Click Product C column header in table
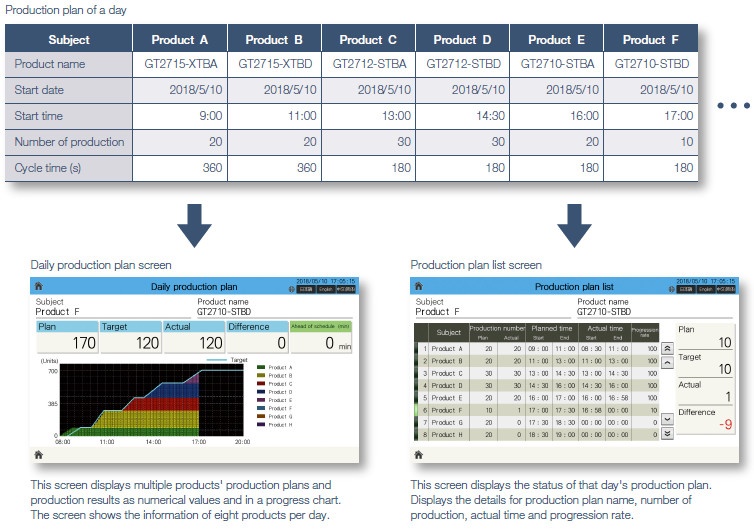 pyautogui.click(x=368, y=40)
